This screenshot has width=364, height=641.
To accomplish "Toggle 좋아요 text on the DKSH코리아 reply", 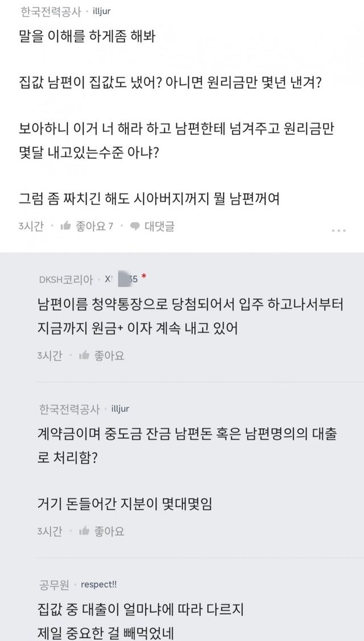I will click(x=111, y=355).
